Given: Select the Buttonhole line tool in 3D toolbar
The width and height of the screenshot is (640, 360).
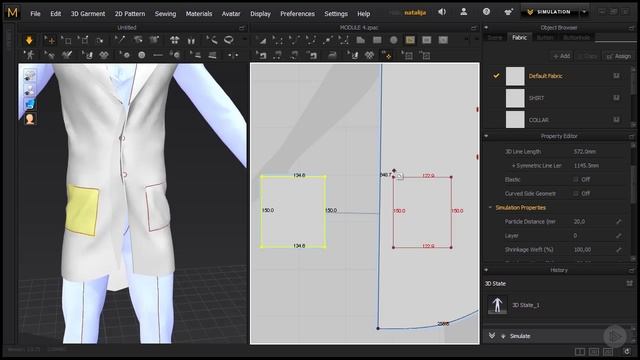Looking at the screenshot, I should pos(158,55).
